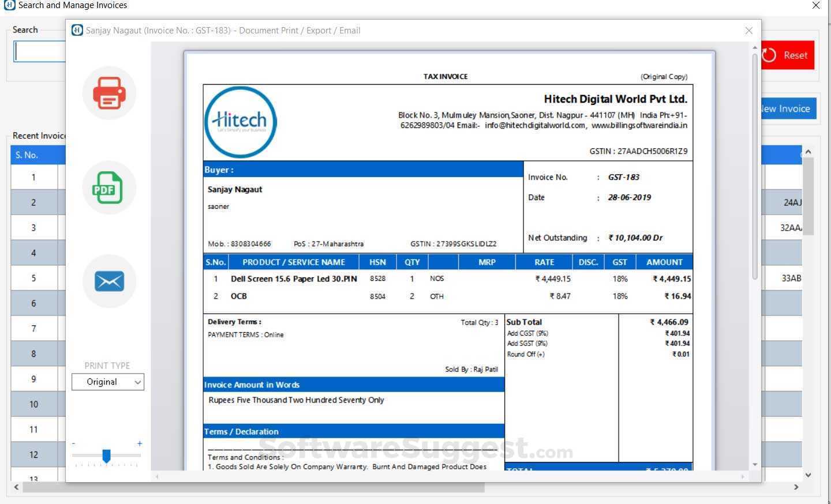The image size is (831, 504).
Task: Click the invoice list scrollbar up arrow
Action: pyautogui.click(x=808, y=152)
